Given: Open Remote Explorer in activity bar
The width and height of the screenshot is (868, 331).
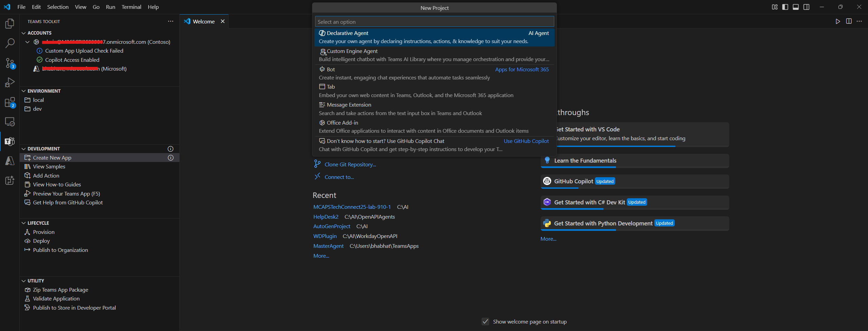Looking at the screenshot, I should pyautogui.click(x=10, y=122).
